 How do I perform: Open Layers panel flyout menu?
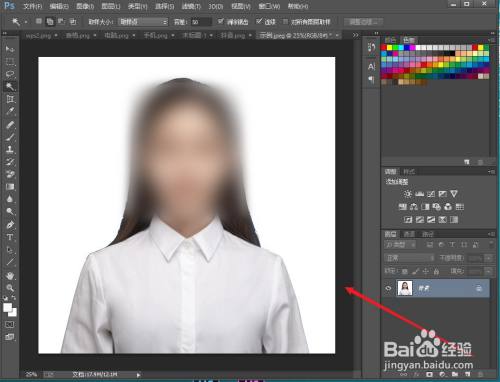pyautogui.click(x=491, y=234)
